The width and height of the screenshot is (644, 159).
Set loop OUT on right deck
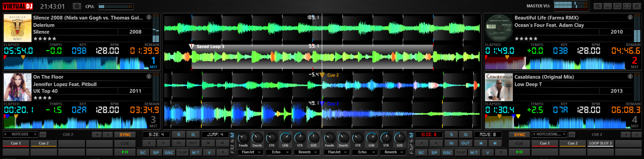[x=465, y=143]
